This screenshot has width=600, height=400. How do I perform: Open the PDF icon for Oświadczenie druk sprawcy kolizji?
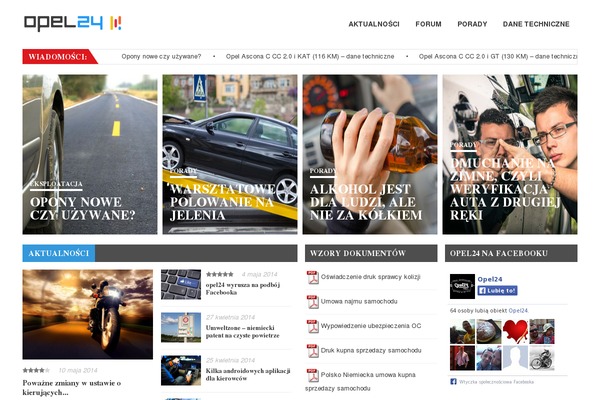click(x=313, y=277)
